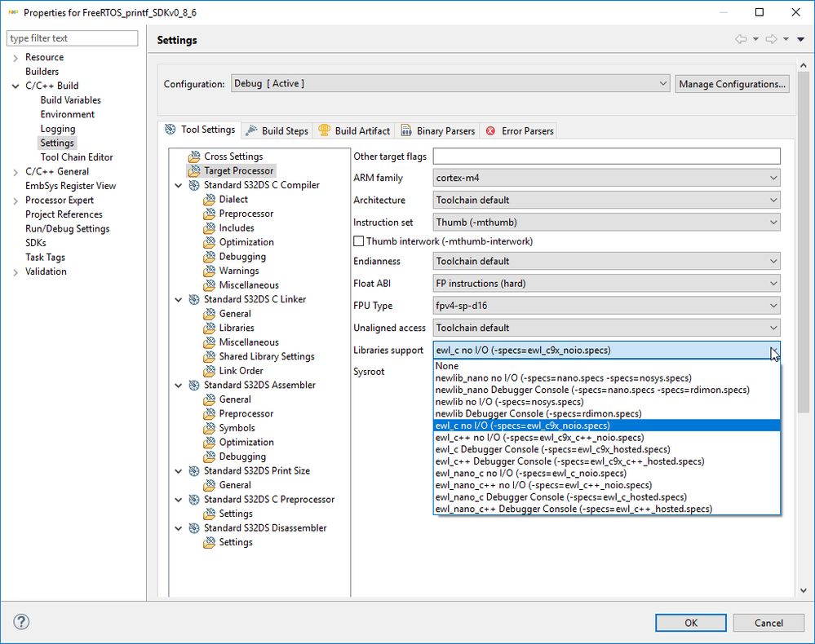The height and width of the screenshot is (644, 815).
Task: Open the Architecture dropdown
Action: [607, 200]
